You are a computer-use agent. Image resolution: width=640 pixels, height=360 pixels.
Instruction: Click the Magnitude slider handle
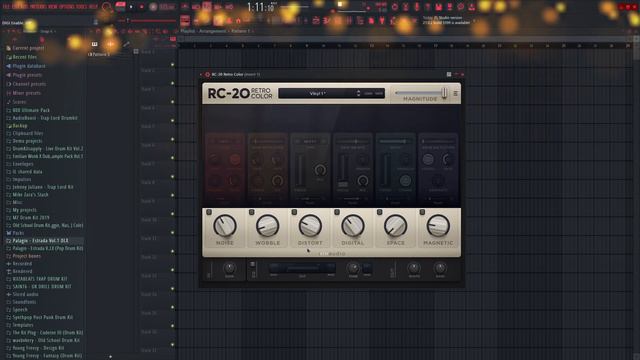coord(444,93)
